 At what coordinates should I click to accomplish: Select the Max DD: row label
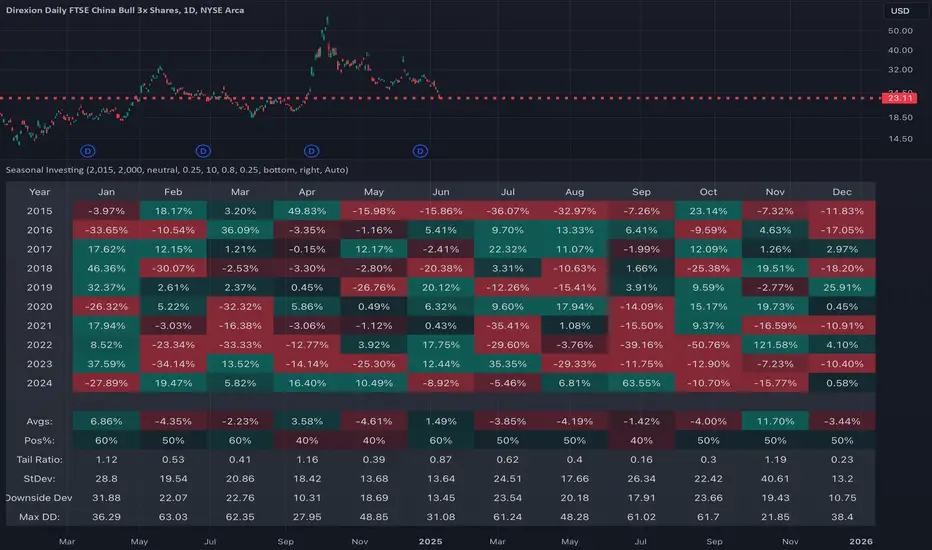pyautogui.click(x=40, y=517)
